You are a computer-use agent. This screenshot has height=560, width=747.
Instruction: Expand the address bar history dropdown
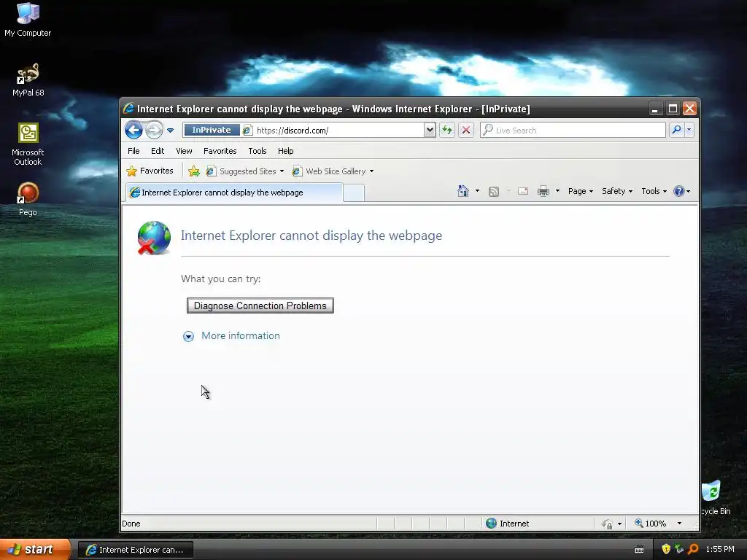(x=429, y=130)
